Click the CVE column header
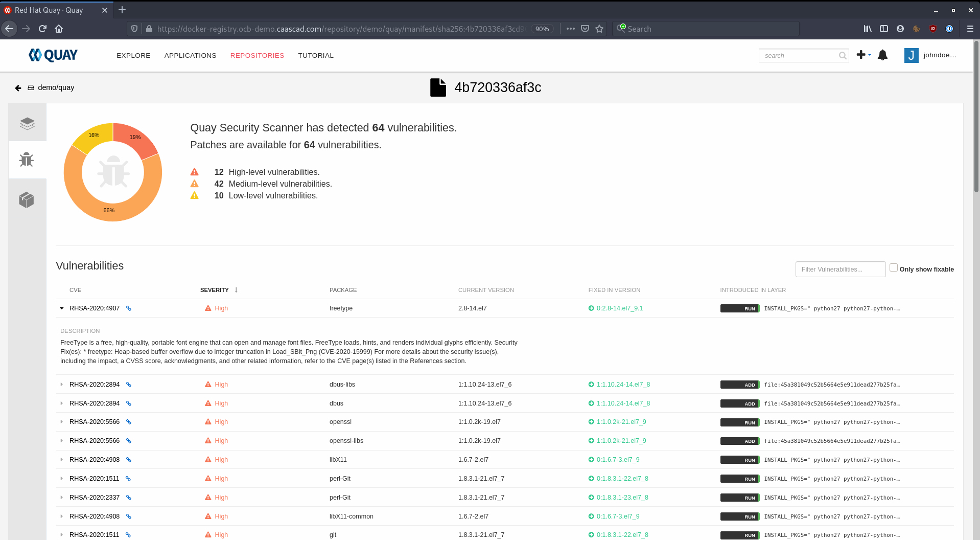The image size is (980, 540). click(x=75, y=290)
